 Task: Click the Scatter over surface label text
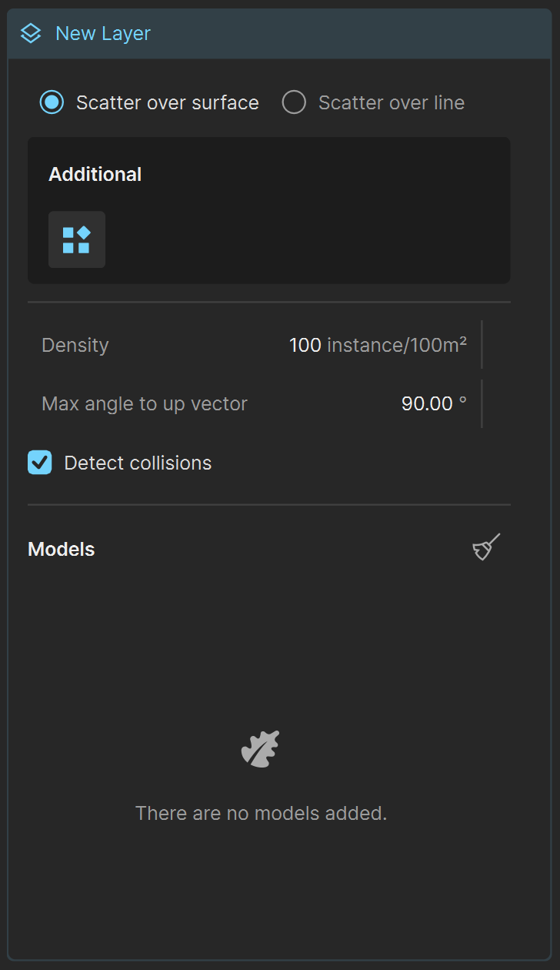(168, 102)
